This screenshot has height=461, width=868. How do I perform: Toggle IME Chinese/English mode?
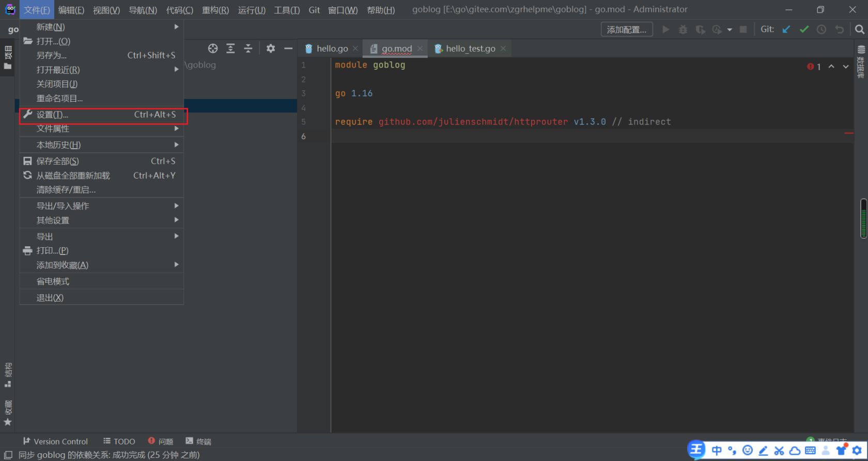[x=717, y=450]
